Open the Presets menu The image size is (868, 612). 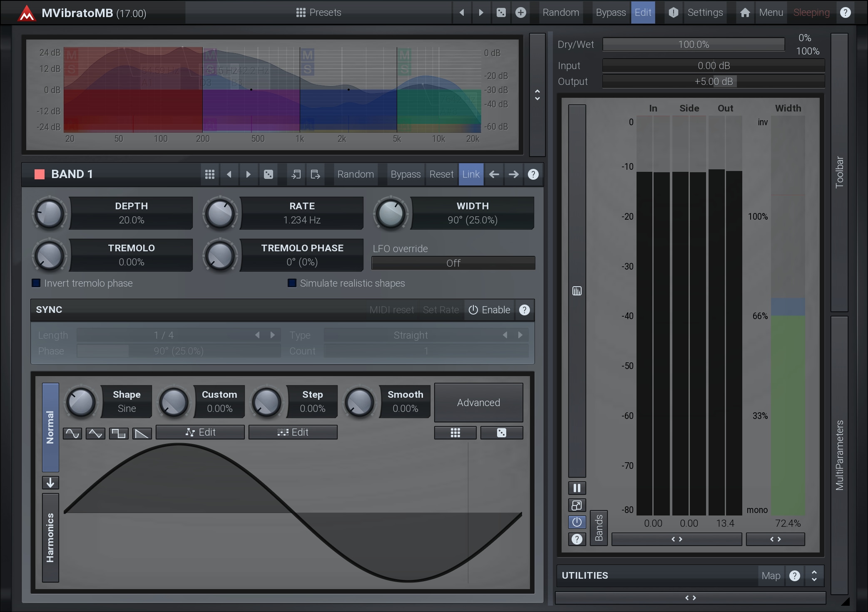pos(318,12)
